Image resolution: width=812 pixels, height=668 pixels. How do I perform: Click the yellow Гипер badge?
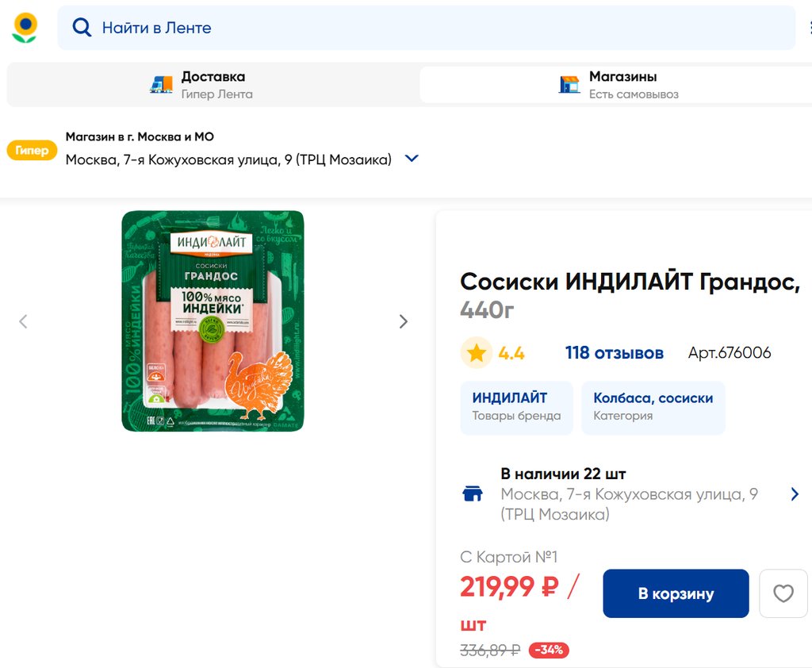point(32,151)
